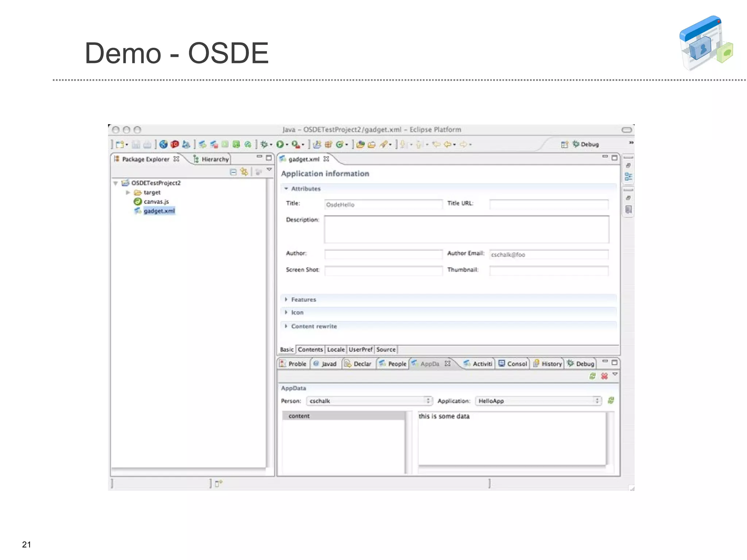Open the Application combo box
The image size is (747, 560).
pos(538,401)
